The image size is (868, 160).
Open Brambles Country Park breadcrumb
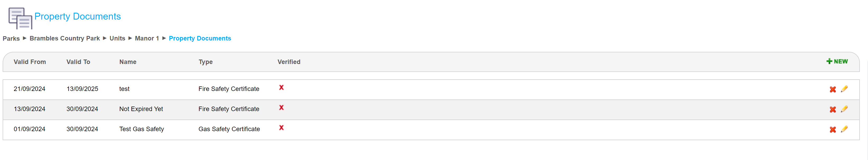click(x=64, y=39)
